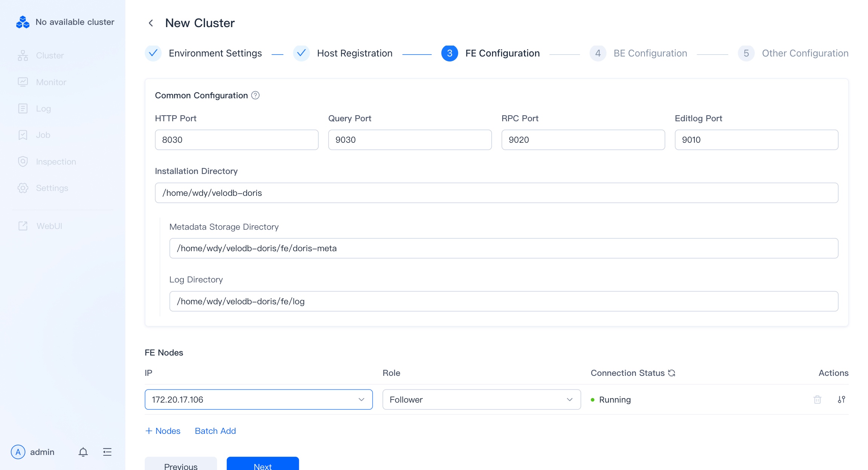Image resolution: width=868 pixels, height=470 pixels.
Task: Click the back arrow beside New Cluster
Action: pyautogui.click(x=151, y=23)
